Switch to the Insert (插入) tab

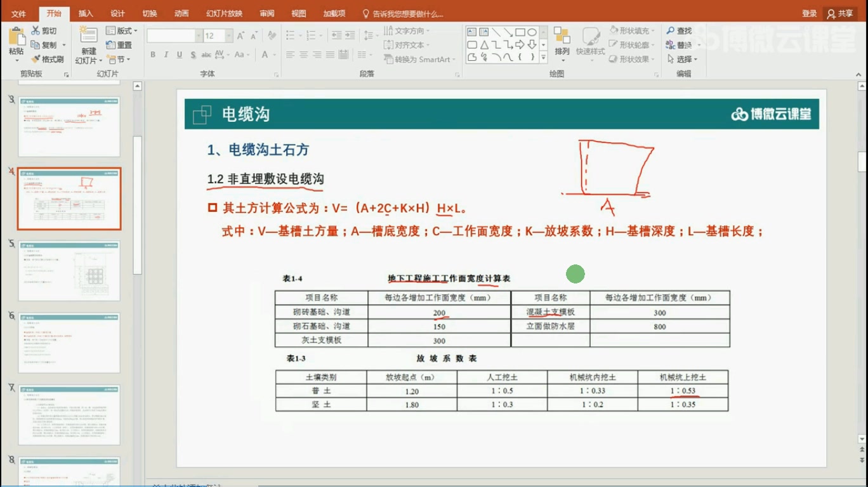[86, 13]
